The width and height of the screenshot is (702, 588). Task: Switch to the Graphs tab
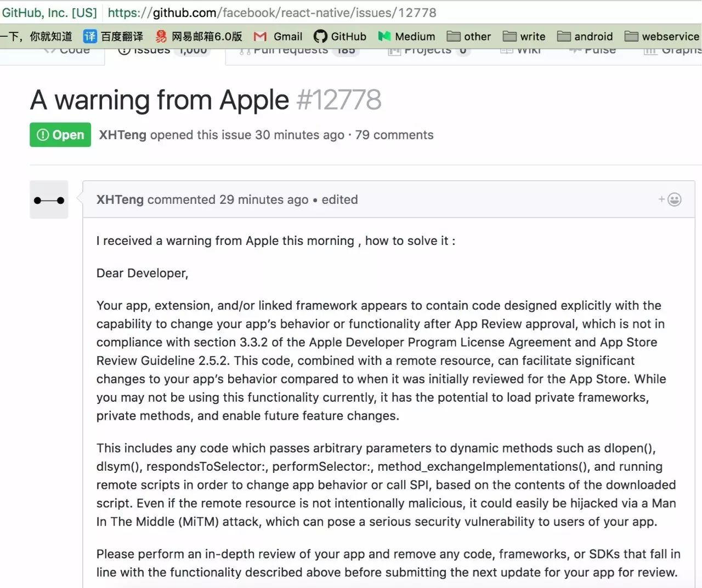673,50
